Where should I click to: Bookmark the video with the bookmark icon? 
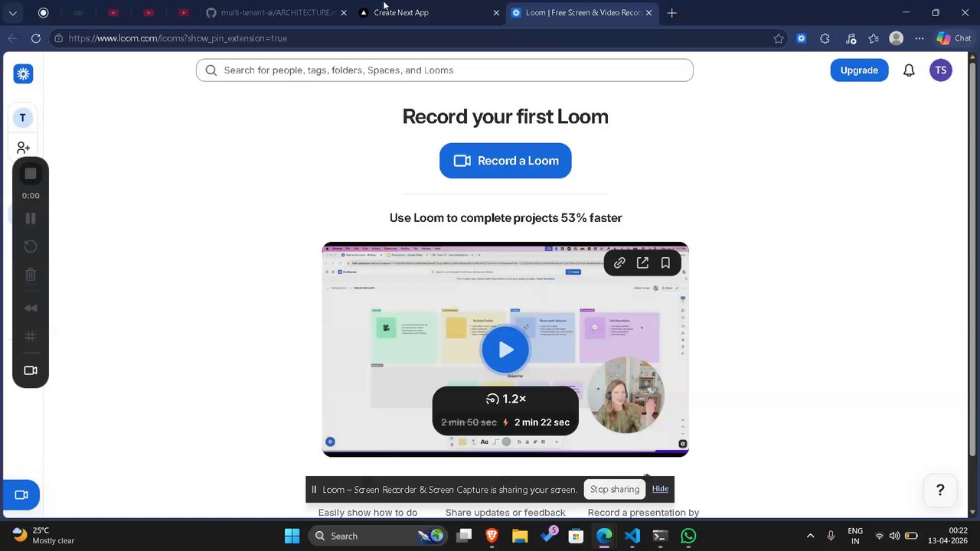click(x=665, y=262)
